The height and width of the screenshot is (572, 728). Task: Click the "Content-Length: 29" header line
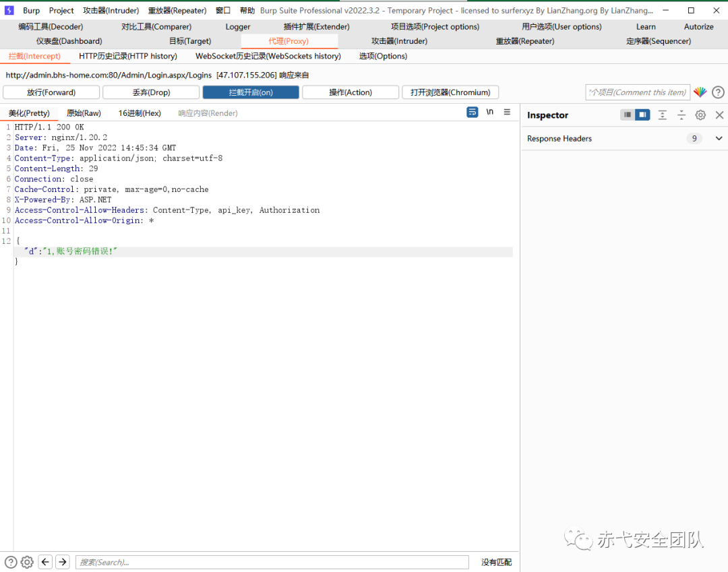coord(56,168)
